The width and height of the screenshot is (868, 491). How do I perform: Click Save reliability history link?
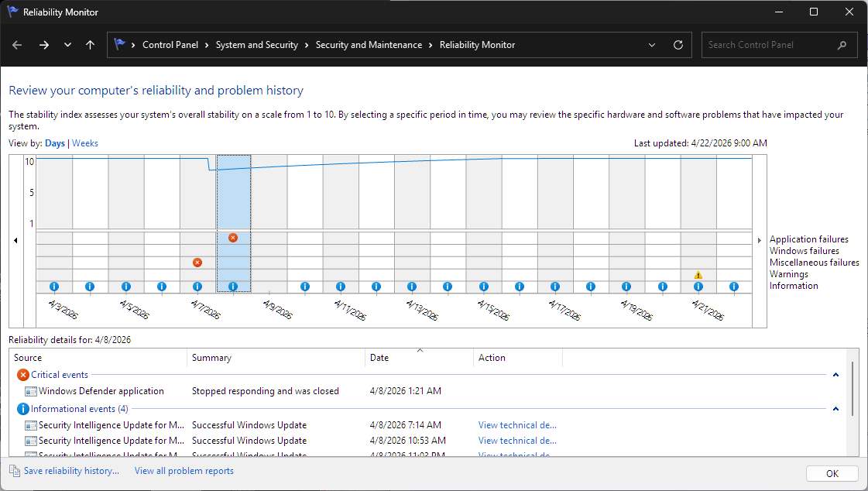(71, 471)
